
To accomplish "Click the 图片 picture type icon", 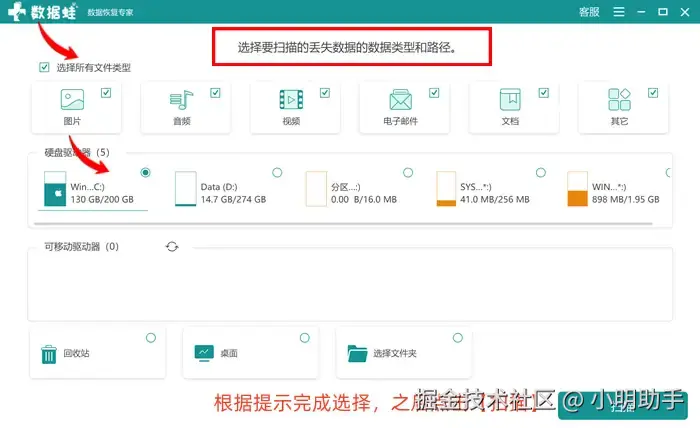I will point(72,100).
